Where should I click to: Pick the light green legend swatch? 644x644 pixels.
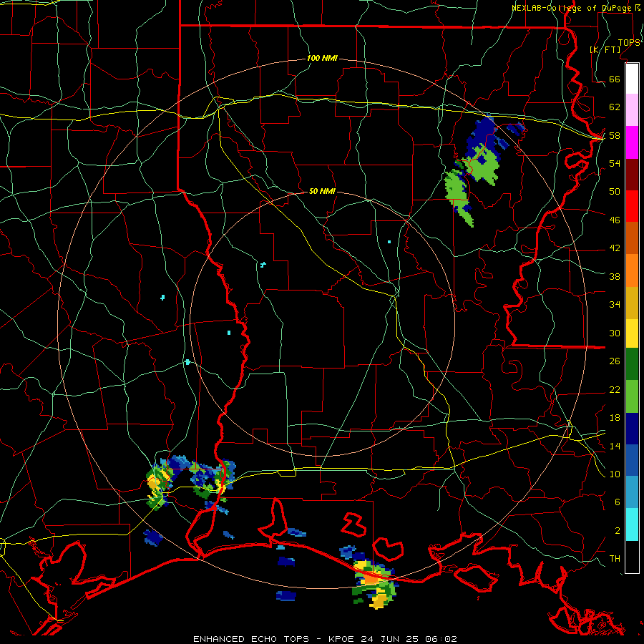[632, 396]
